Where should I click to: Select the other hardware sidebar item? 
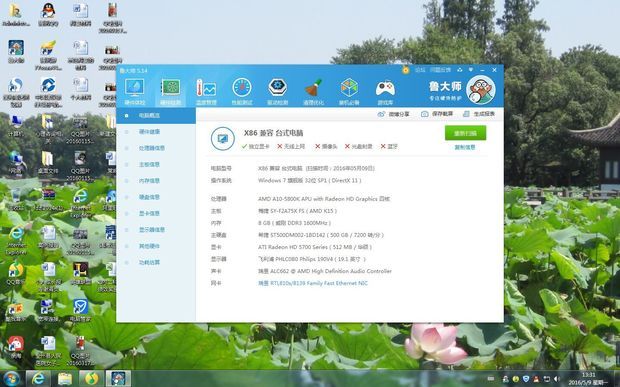click(156, 246)
